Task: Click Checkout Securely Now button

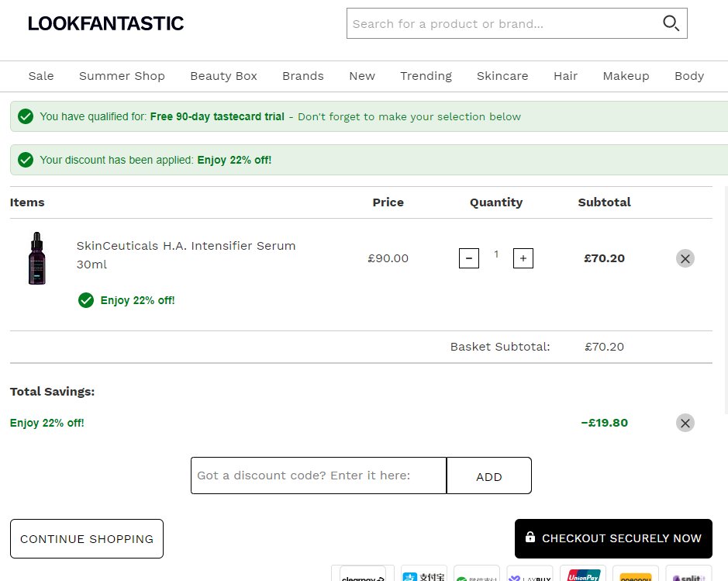Action: coord(613,539)
